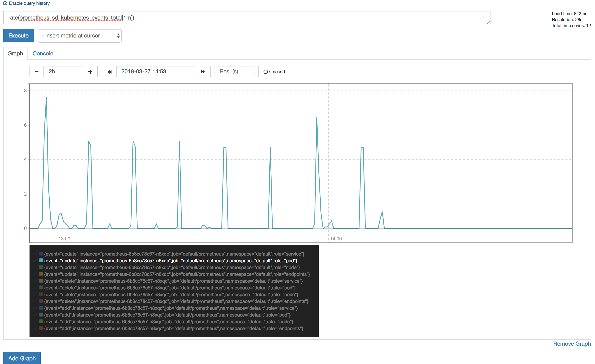Switch to the Console tab
The width and height of the screenshot is (595, 364).
click(43, 53)
